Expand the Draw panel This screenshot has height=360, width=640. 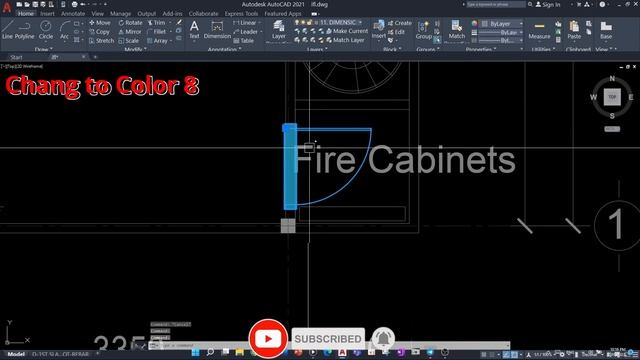pos(43,49)
